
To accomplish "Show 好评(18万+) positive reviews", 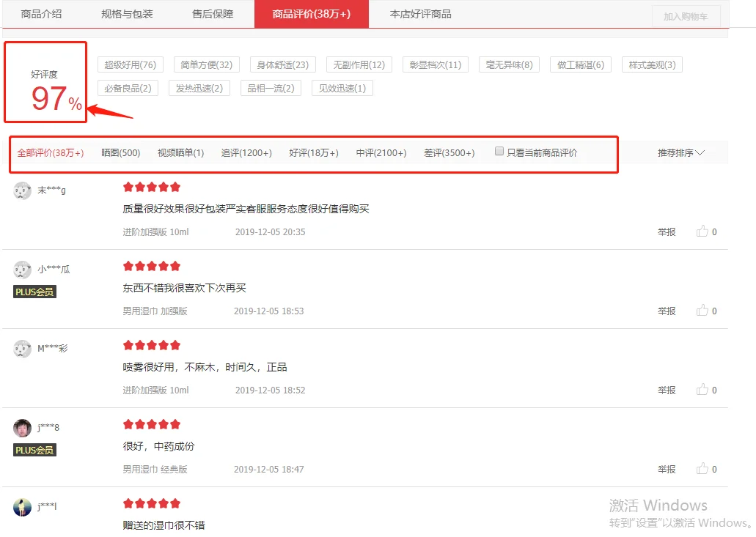I will click(x=314, y=152).
